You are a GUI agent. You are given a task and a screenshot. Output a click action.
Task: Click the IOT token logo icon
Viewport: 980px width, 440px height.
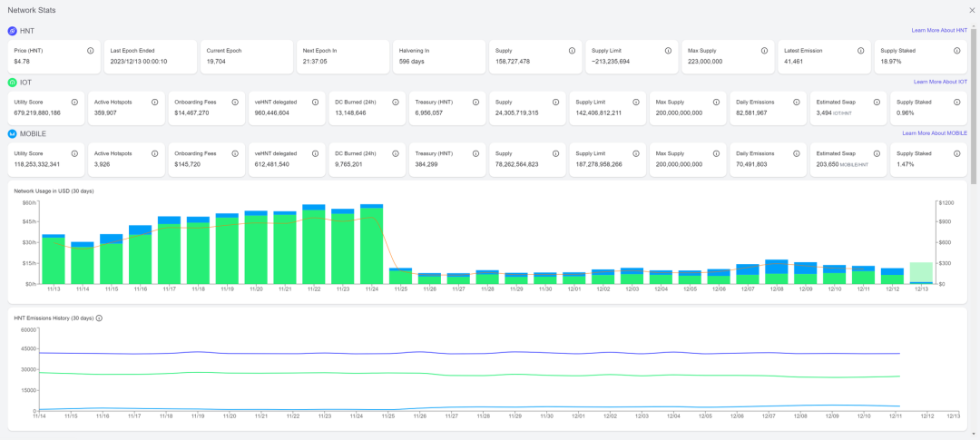13,83
